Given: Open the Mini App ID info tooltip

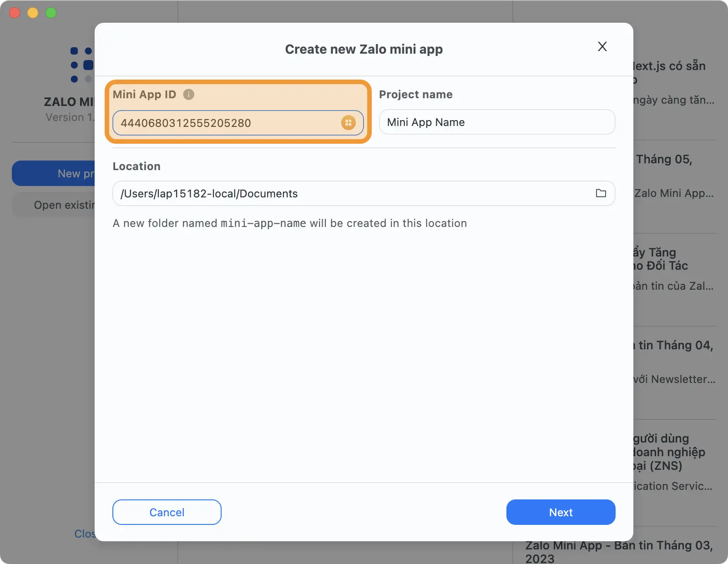Looking at the screenshot, I should (188, 95).
